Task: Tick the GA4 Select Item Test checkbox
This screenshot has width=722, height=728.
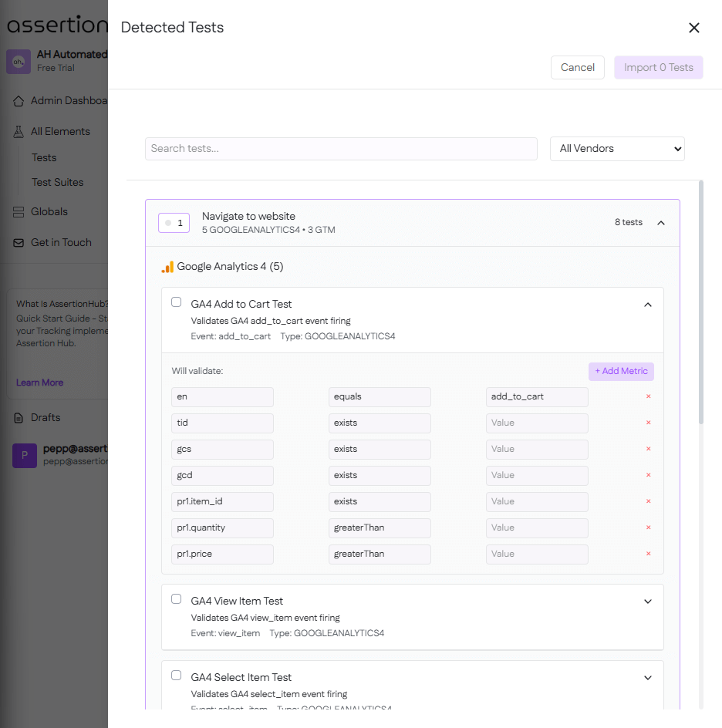Action: 177,676
